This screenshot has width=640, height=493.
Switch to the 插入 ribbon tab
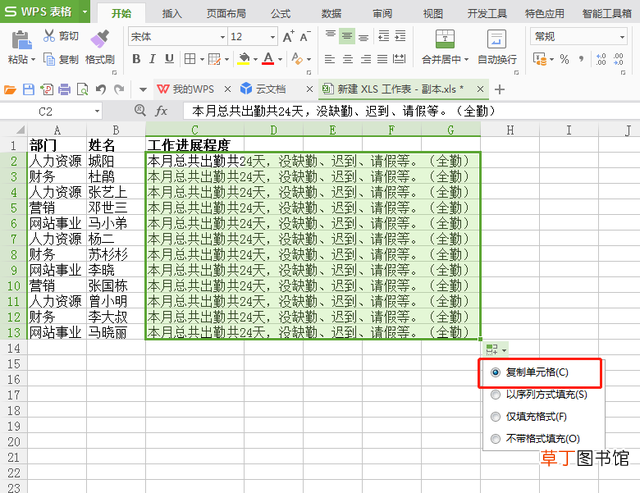pyautogui.click(x=172, y=13)
